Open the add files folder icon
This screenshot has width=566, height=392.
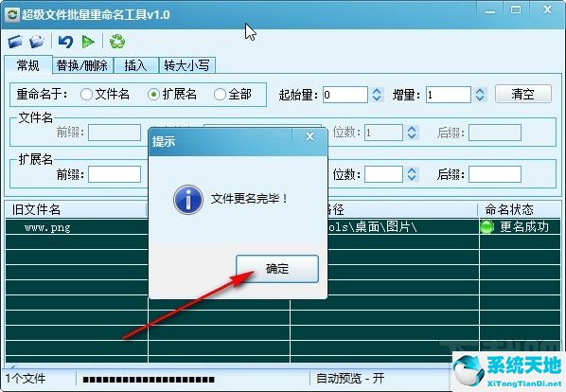click(15, 42)
